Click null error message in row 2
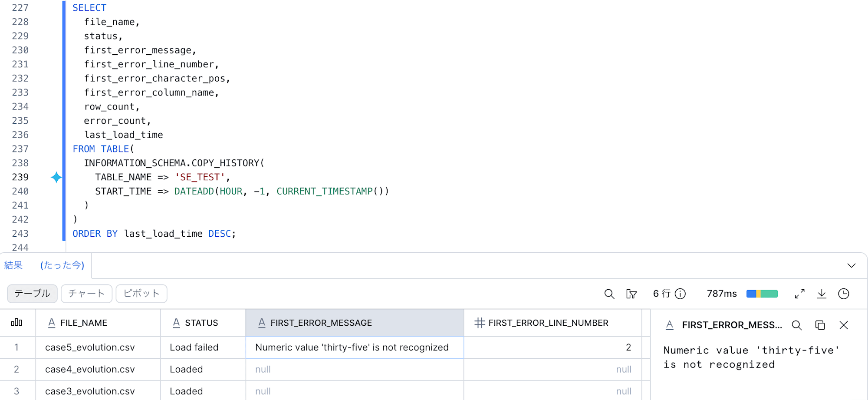This screenshot has height=400, width=868. [355, 369]
